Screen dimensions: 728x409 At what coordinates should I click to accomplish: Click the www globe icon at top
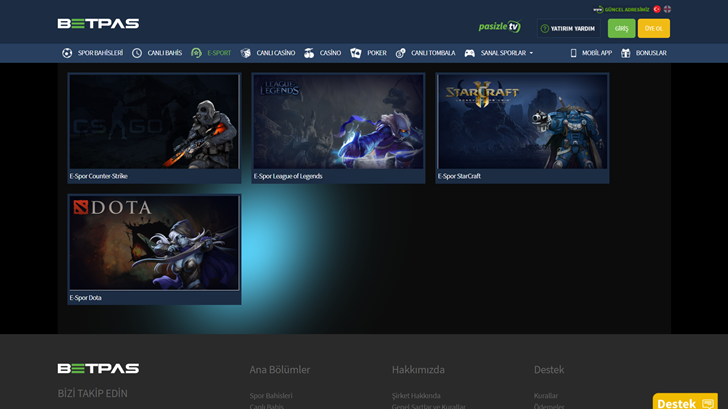pyautogui.click(x=598, y=9)
